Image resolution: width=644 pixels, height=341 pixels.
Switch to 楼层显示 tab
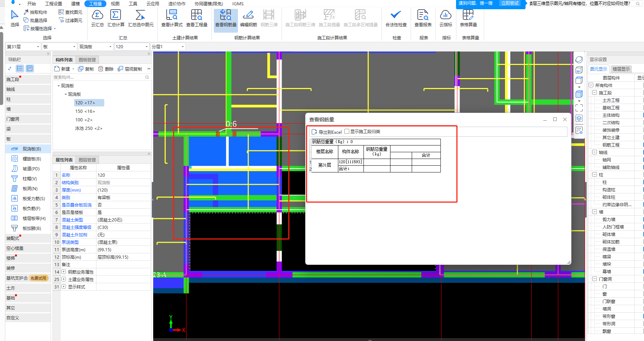(621, 69)
